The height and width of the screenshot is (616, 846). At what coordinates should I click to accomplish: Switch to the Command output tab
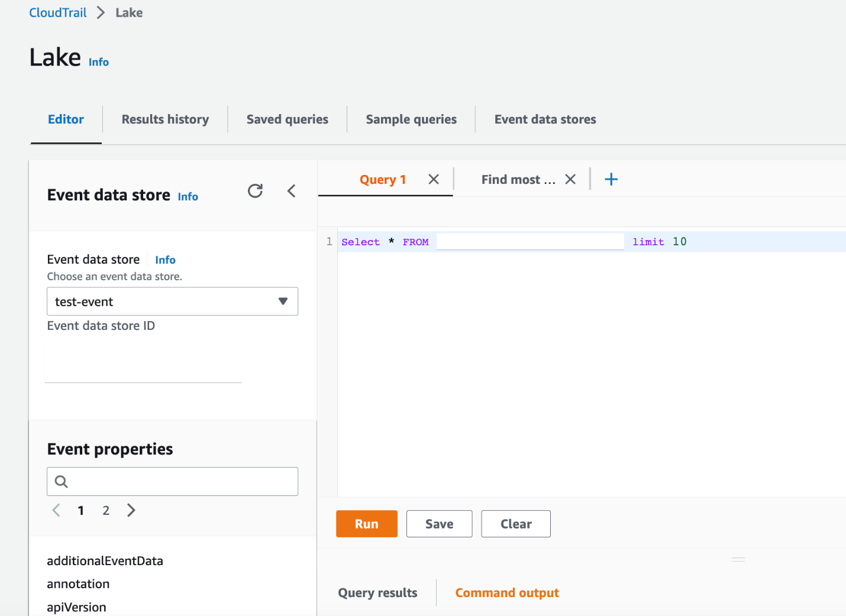point(506,592)
